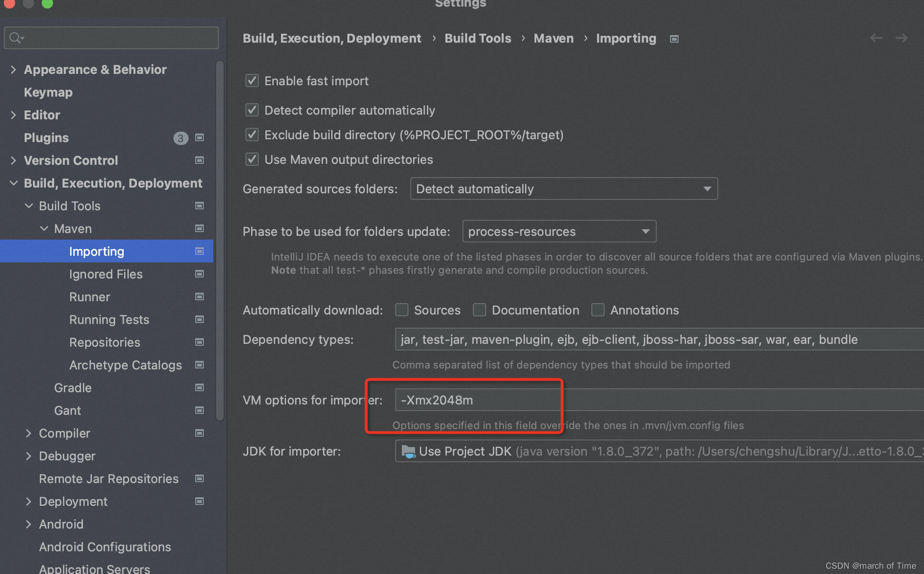Screen dimensions: 924x574
Task: Click the project-level icon on Importing row
Action: point(199,251)
